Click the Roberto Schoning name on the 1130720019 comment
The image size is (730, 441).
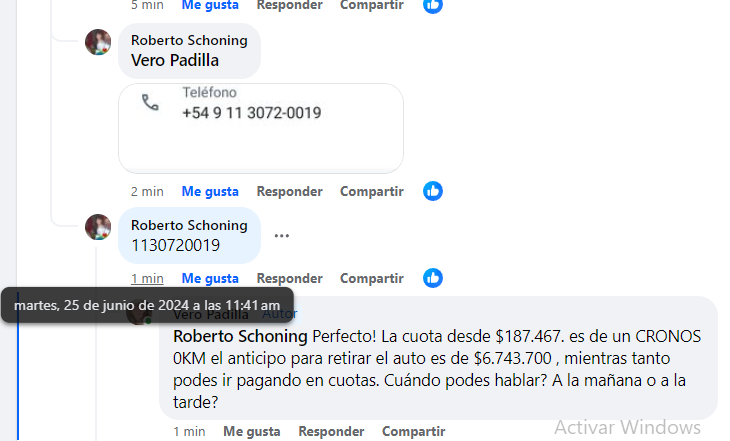[x=189, y=225]
